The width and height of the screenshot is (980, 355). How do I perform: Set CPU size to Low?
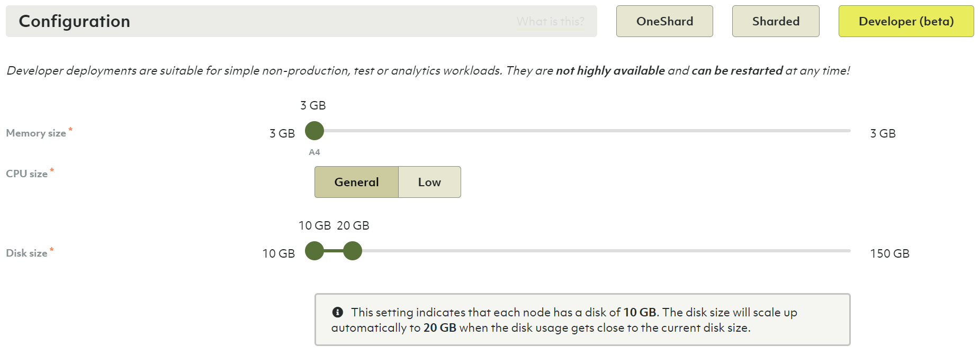(429, 182)
